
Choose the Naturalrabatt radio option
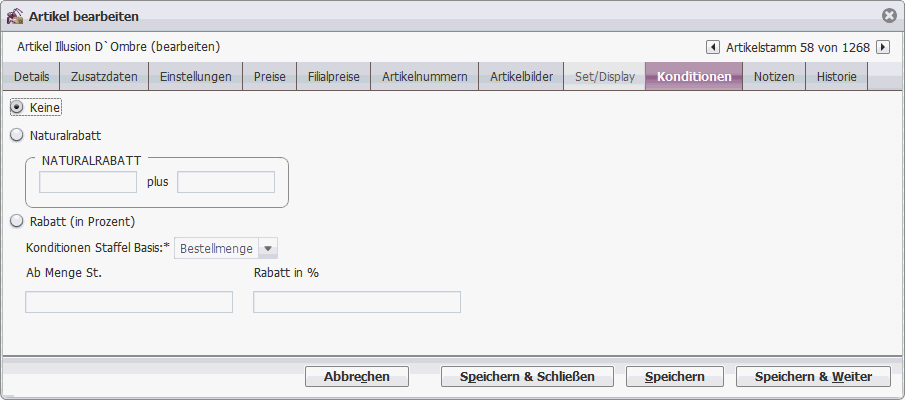coord(17,134)
